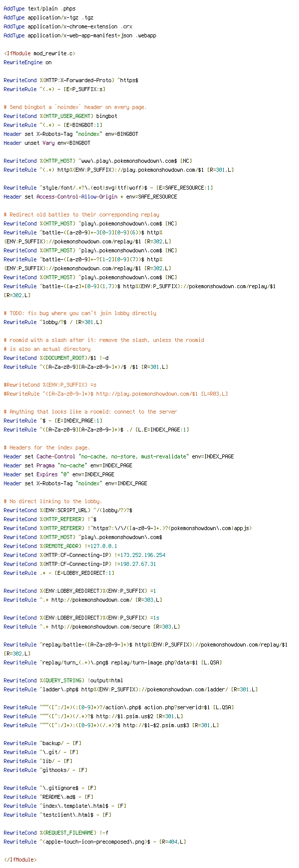299x868 pixels.
Task: Click the 'Header set Pragma "no-cache"' line
Action: (68, 466)
